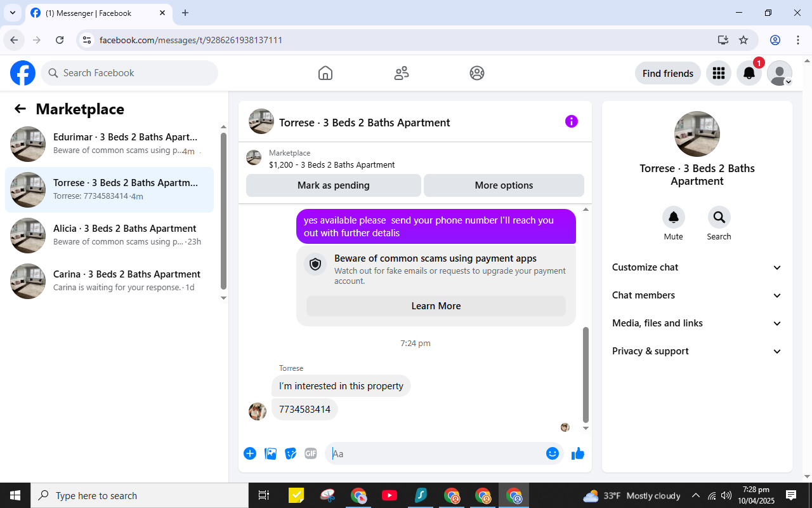Click the taskbar Type here to search box
This screenshot has height=508, width=812.
[x=140, y=495]
